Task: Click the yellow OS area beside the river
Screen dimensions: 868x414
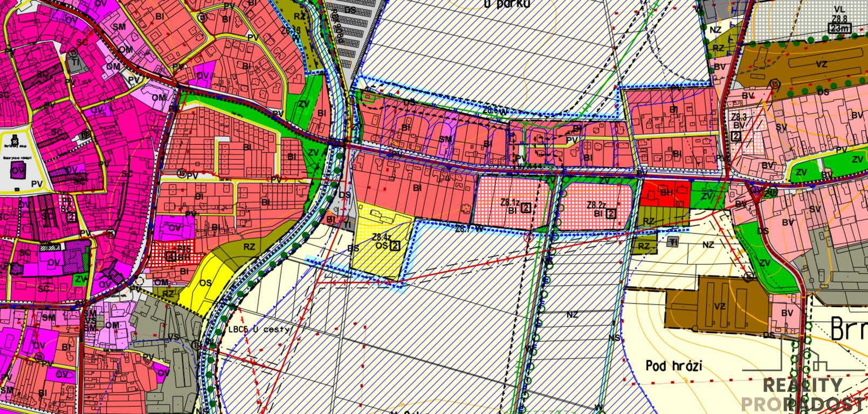Action: (x=205, y=285)
